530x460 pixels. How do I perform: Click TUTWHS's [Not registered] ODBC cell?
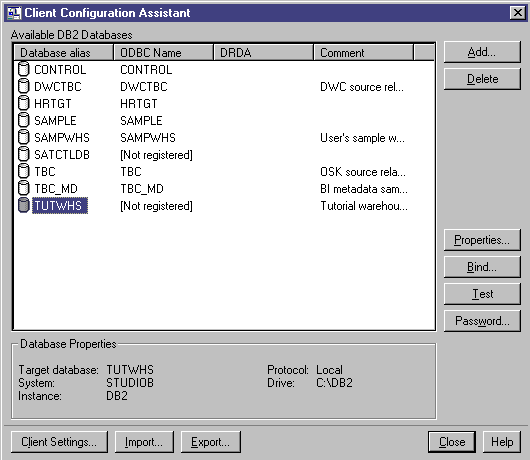point(156,206)
